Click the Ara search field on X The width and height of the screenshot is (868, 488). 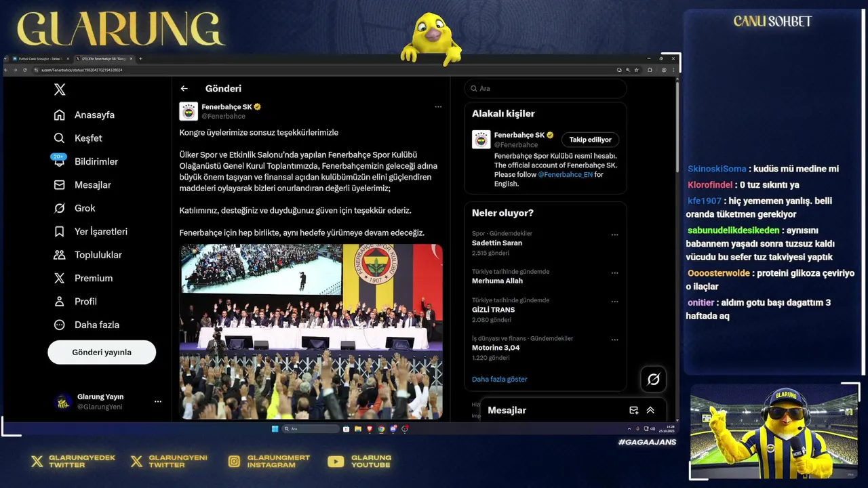pos(545,89)
